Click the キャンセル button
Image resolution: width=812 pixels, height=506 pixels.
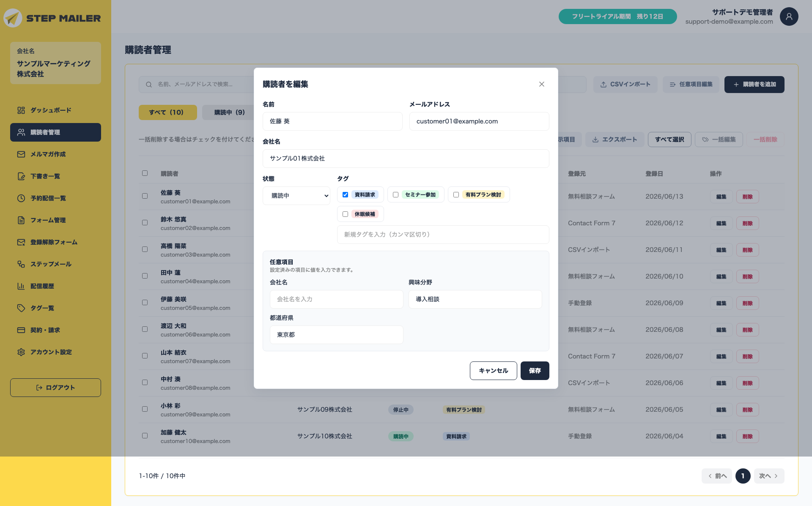coord(494,371)
